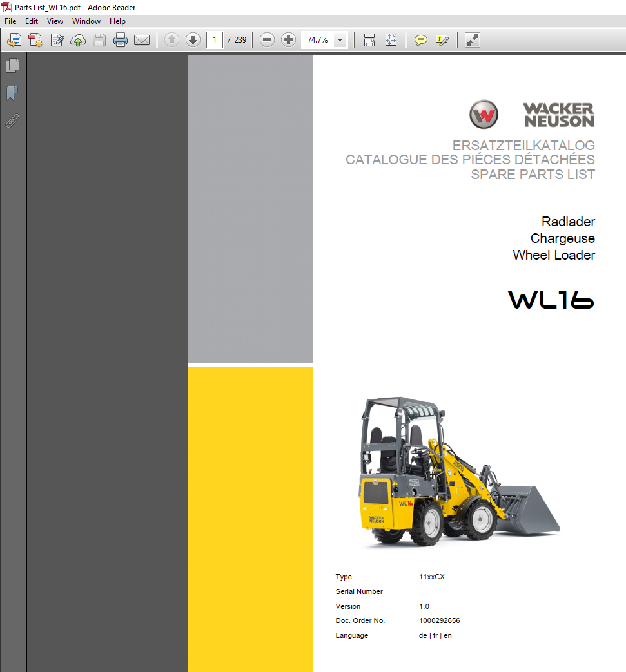
Task: Go to the next page
Action: click(193, 39)
